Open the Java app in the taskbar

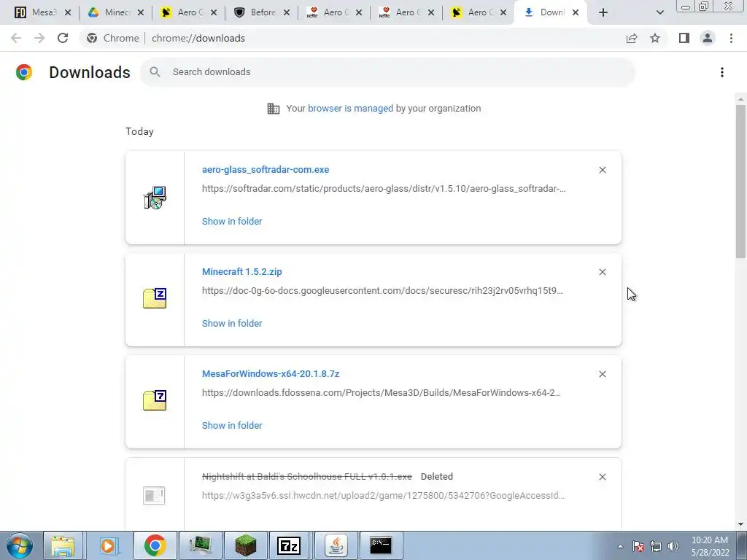[336, 545]
